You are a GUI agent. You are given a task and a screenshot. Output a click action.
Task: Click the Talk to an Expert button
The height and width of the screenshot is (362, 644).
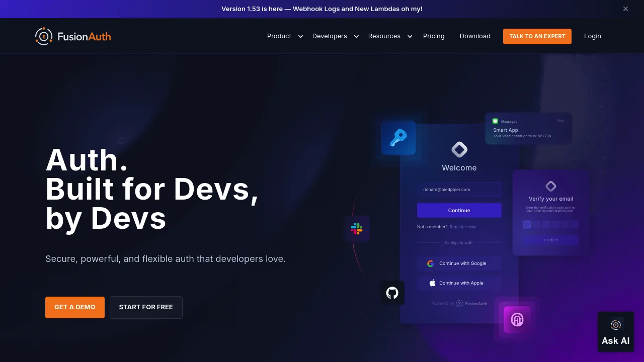[537, 36]
